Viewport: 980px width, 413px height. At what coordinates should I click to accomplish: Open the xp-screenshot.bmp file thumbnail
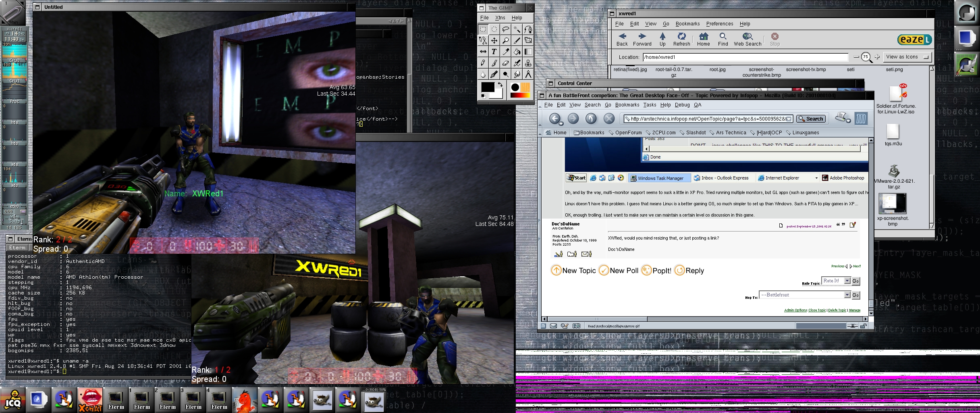pos(892,204)
